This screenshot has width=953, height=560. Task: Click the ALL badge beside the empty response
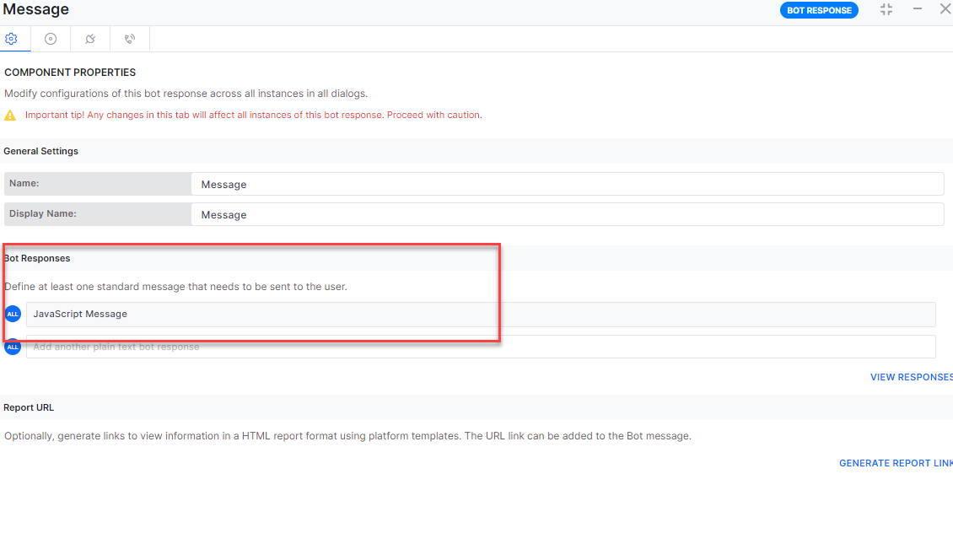coord(13,347)
